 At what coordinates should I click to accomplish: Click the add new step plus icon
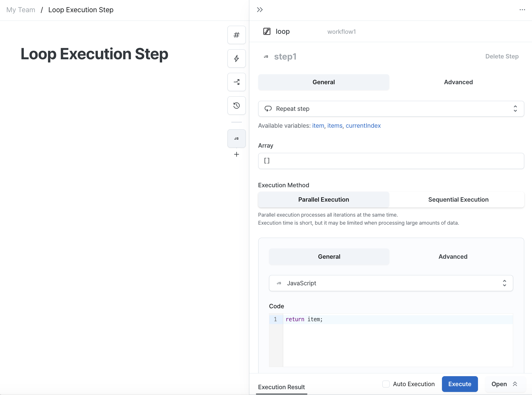pos(236,154)
